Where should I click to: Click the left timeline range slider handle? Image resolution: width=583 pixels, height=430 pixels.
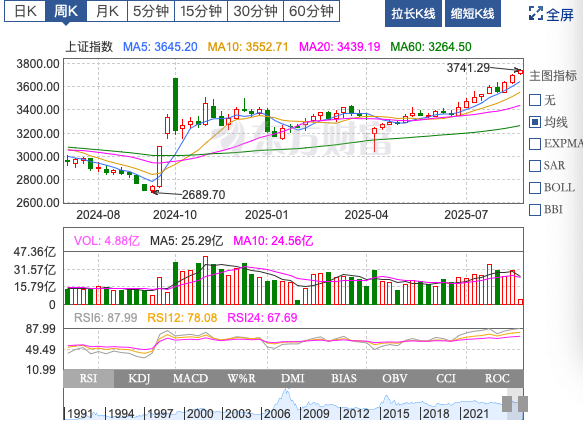[507, 404]
